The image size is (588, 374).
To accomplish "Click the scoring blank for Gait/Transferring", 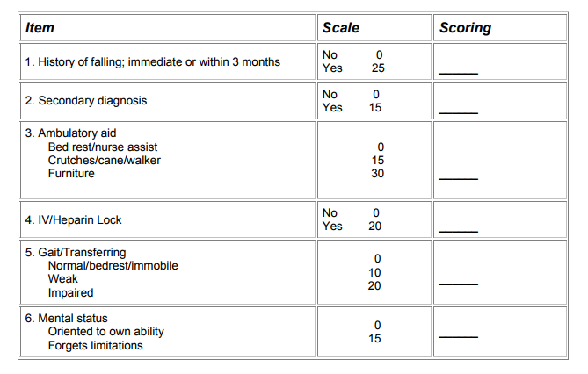I will pyautogui.click(x=458, y=283).
